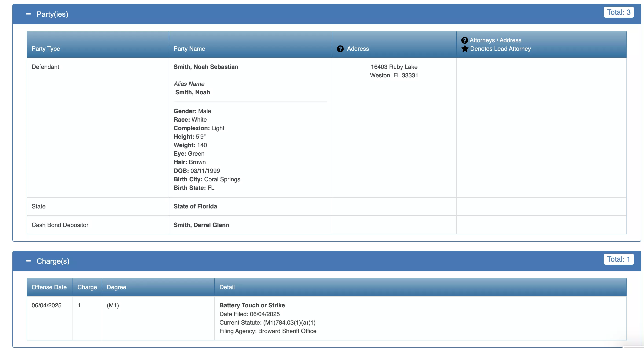Screen dimensions: 644x348
Task: Click the lead attorney star icon
Action: coord(465,49)
